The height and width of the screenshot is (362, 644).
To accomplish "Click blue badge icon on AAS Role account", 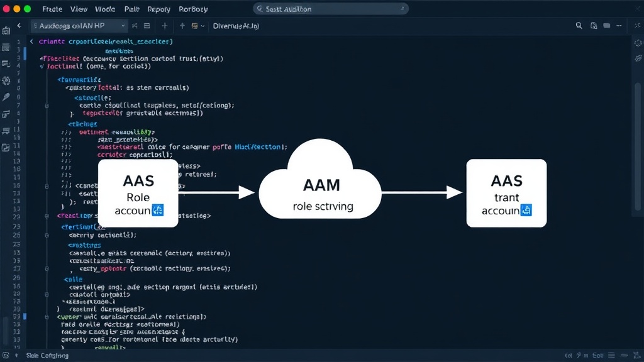I will click(x=158, y=210).
